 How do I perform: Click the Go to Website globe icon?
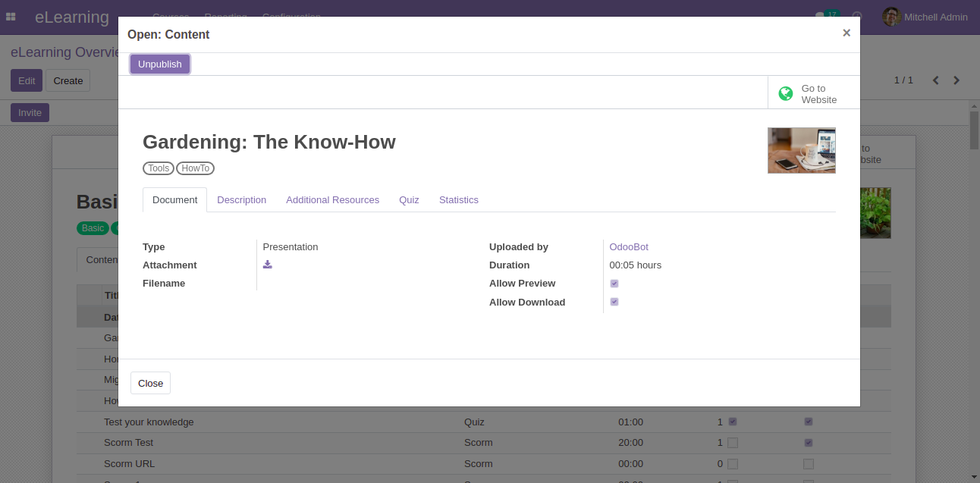[786, 93]
